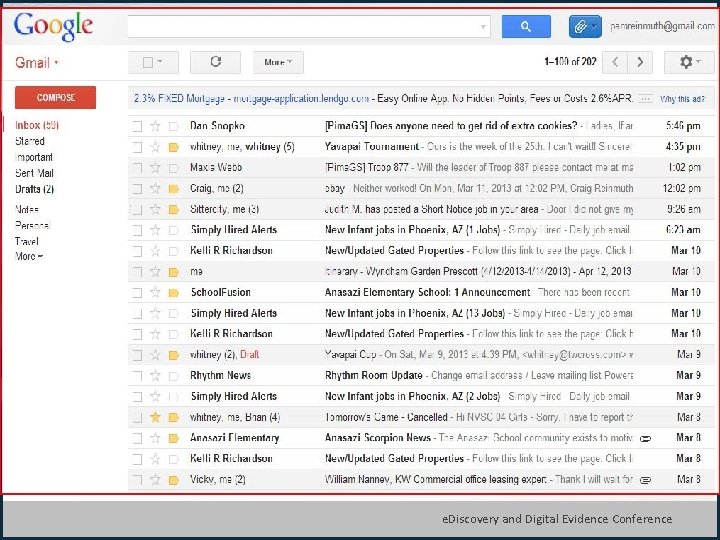720x540 pixels.
Task: Open the Starred folder
Action: point(30,141)
